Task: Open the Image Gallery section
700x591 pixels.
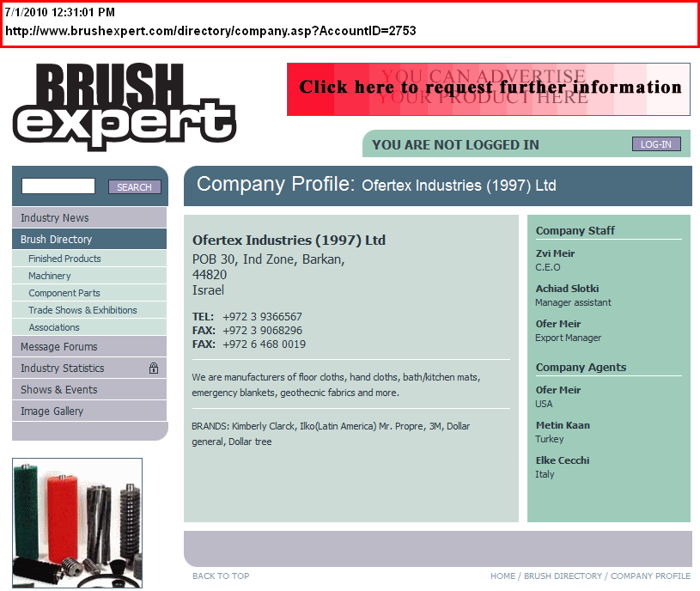Action: 52,411
